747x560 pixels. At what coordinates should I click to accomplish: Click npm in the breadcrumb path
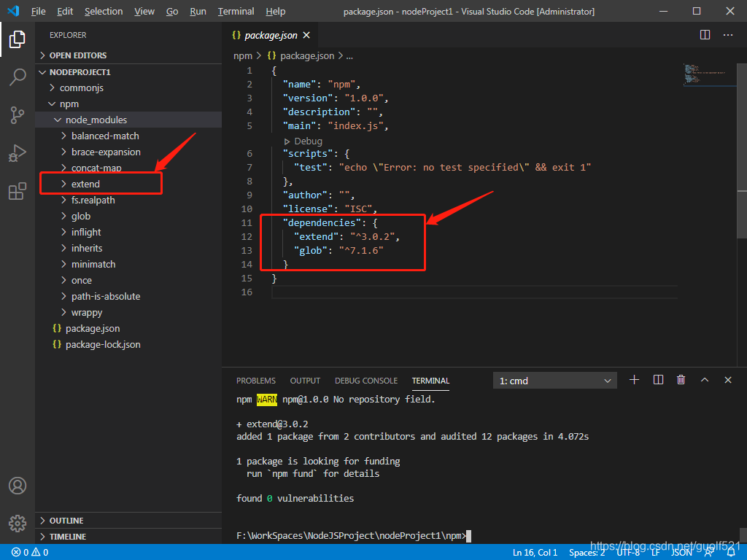pos(242,56)
